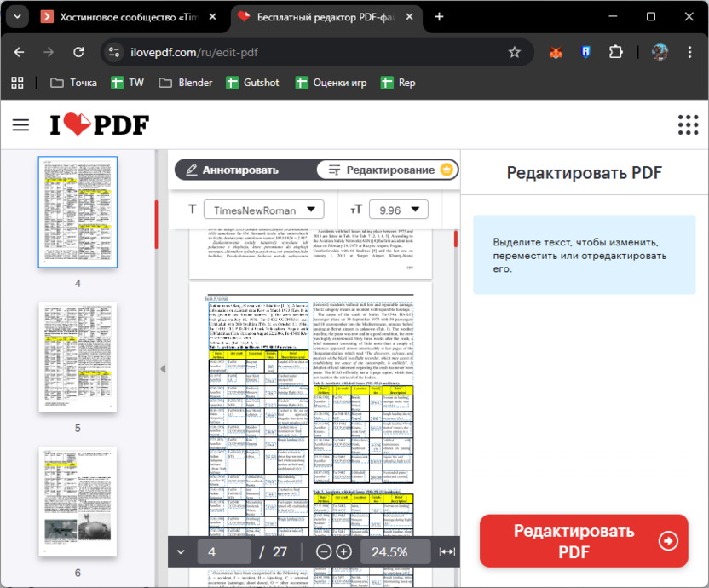This screenshot has height=588, width=709.
Task: Zoom in using the plus icon
Action: coord(344,551)
